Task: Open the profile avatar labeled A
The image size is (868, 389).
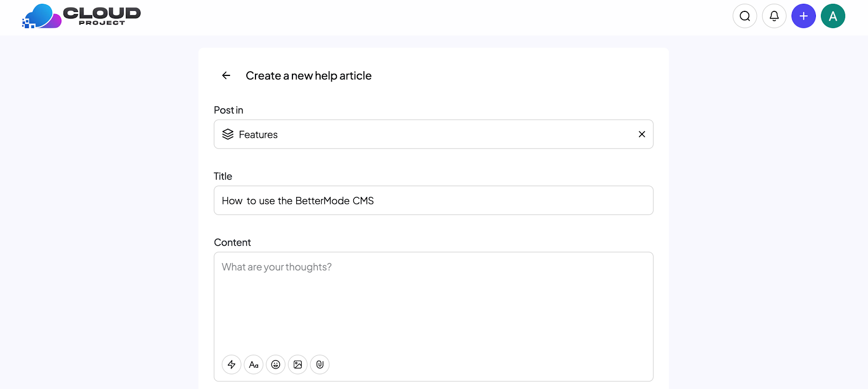Action: [x=833, y=16]
